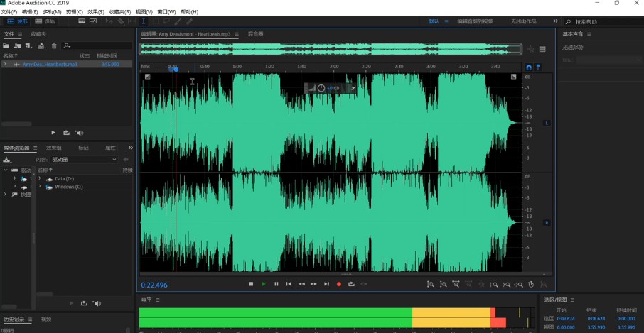Click the delete trash icon in Files panel

(54, 46)
